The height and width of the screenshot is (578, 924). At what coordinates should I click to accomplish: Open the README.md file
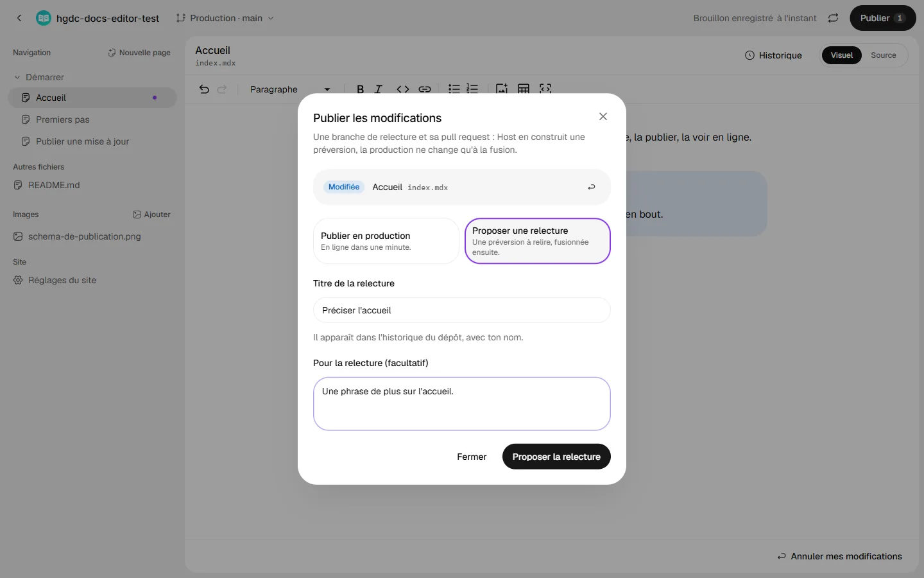click(92, 185)
